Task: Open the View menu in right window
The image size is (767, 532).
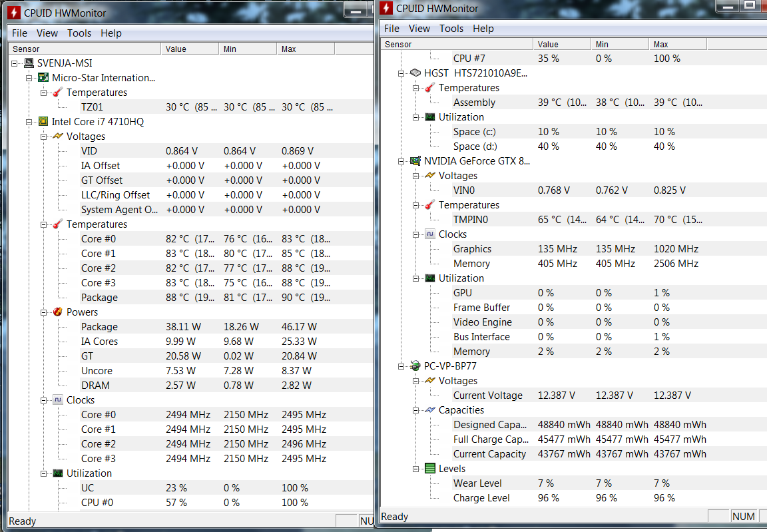Action: click(419, 29)
